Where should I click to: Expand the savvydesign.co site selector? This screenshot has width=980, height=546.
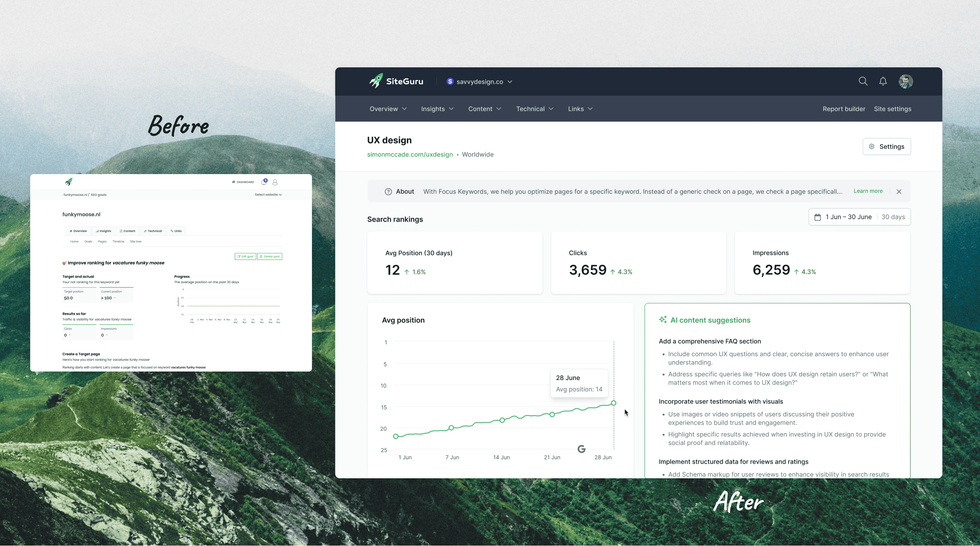[479, 81]
